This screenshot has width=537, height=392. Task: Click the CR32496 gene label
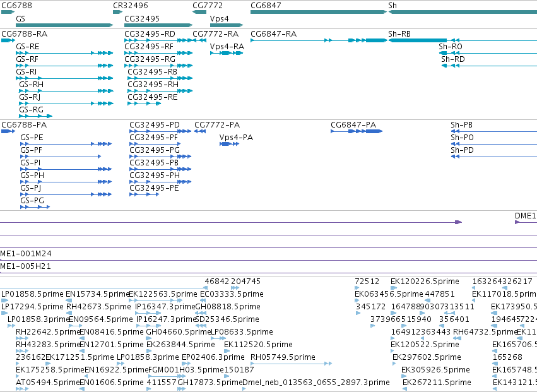point(131,6)
